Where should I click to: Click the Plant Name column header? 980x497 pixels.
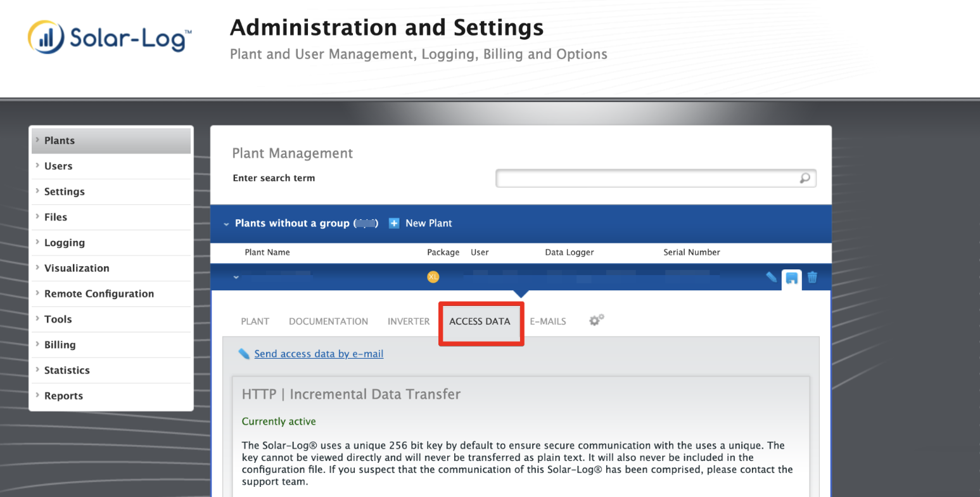point(267,252)
